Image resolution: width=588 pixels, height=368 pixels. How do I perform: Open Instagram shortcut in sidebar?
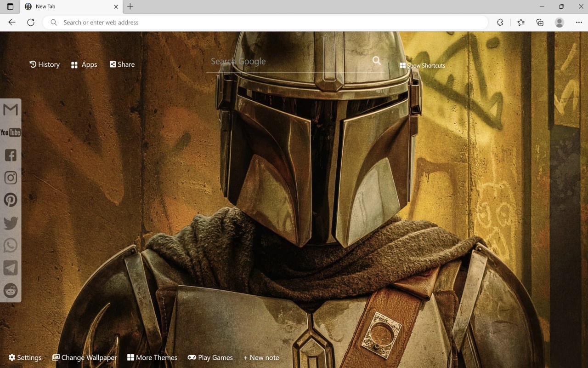click(x=11, y=178)
